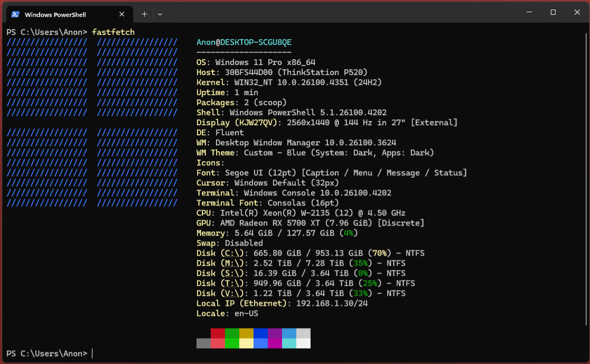Screen dimensions: 590x364
Task: Click the 'Shell: Windows PowerShell 5.1.26100.4202' line
Action: [292, 113]
